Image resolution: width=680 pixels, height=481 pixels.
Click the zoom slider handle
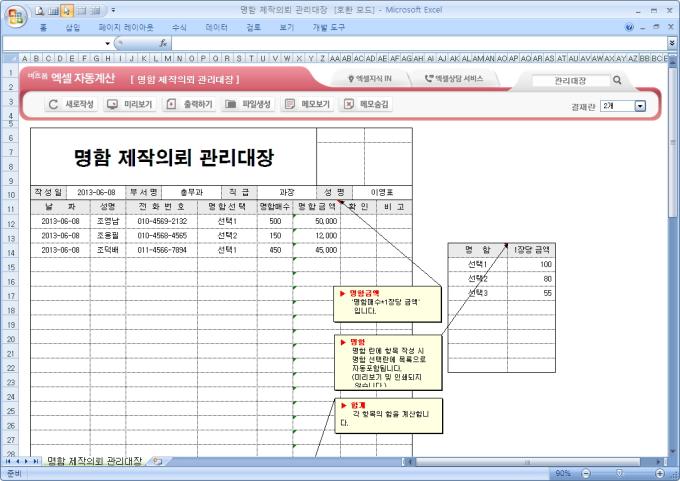click(x=619, y=473)
